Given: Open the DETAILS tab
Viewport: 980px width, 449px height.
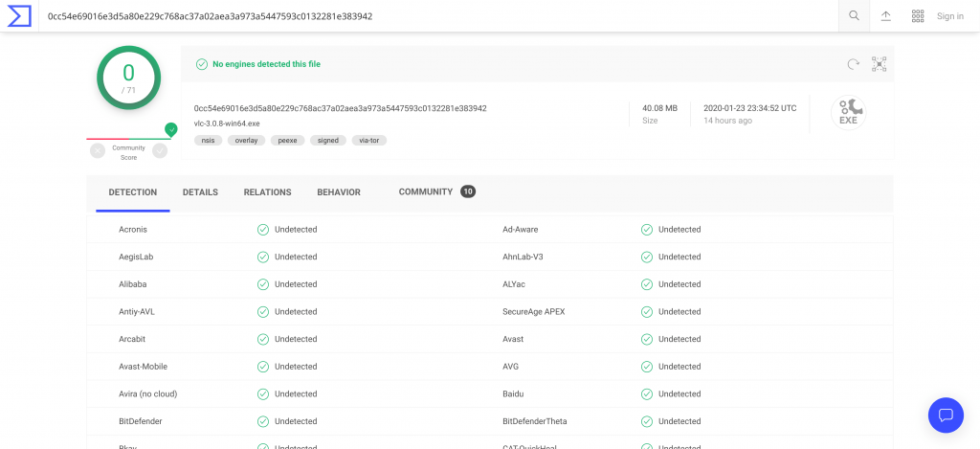Looking at the screenshot, I should coord(200,192).
